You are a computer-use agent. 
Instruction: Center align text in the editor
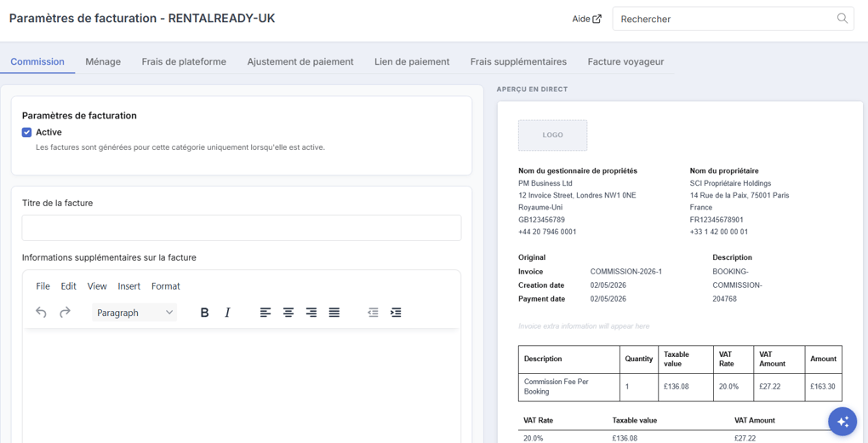click(288, 313)
